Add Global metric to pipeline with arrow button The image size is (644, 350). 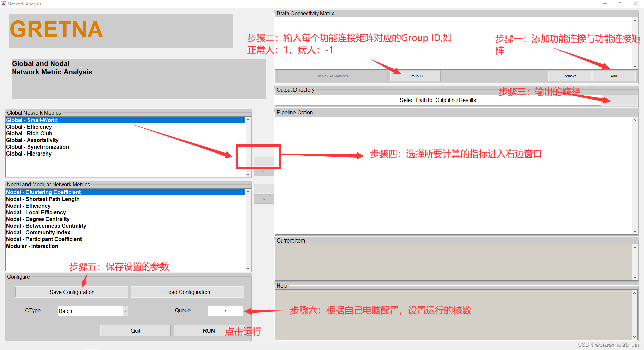click(264, 162)
